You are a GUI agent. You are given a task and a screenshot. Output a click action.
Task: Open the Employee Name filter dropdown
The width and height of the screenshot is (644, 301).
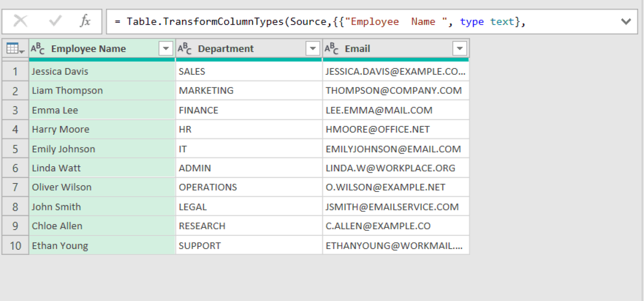[166, 48]
